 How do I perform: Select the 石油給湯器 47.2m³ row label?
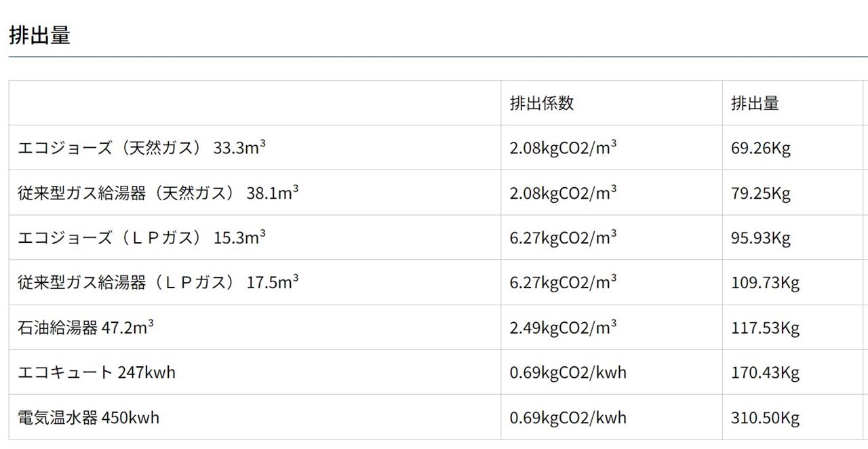tap(85, 327)
